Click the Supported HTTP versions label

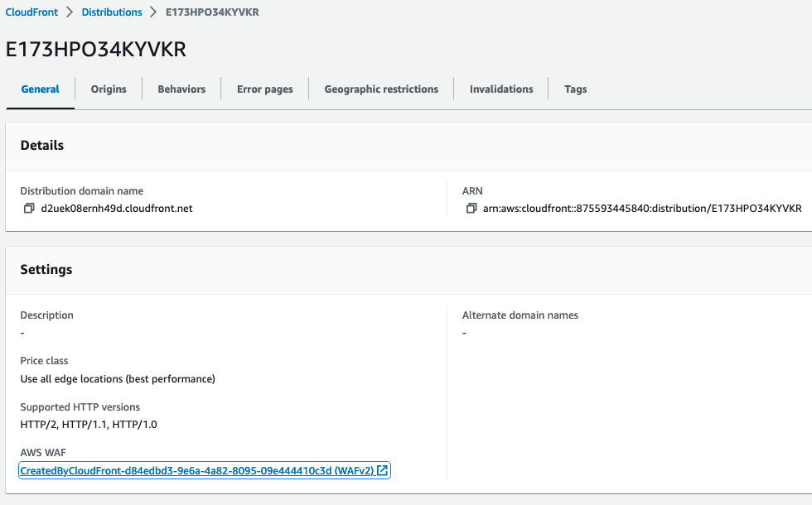pyautogui.click(x=80, y=407)
